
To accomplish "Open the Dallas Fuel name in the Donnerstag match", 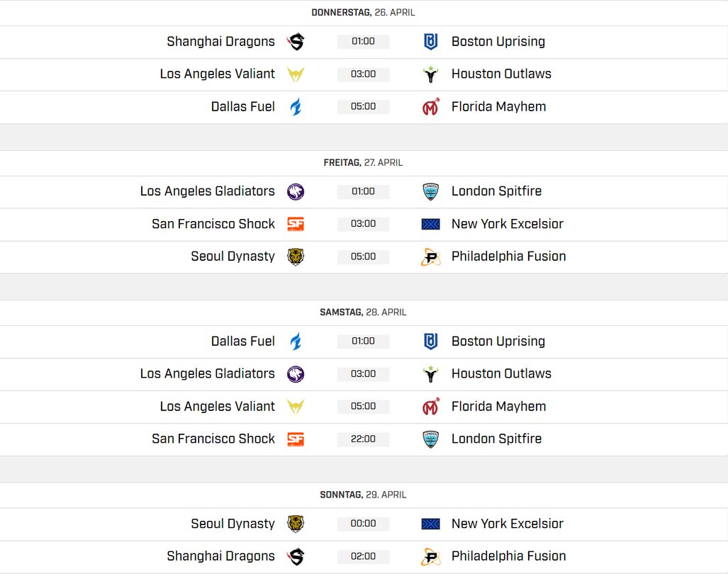I will (242, 107).
